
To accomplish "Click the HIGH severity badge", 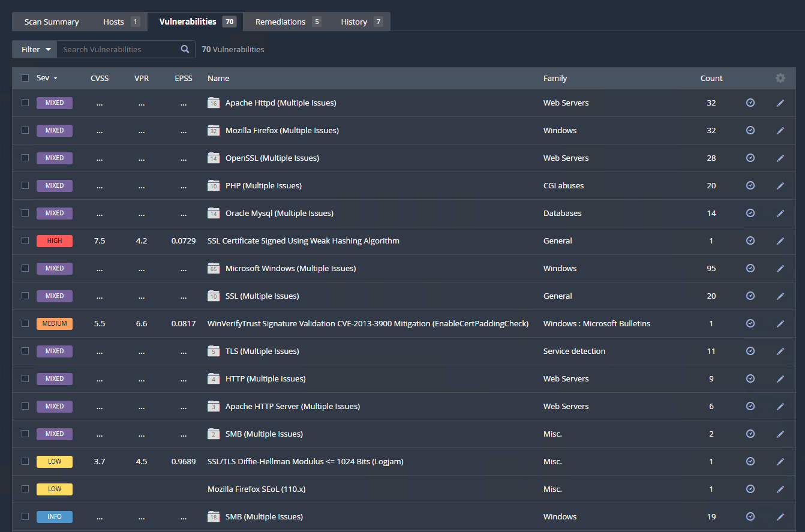I will click(55, 241).
